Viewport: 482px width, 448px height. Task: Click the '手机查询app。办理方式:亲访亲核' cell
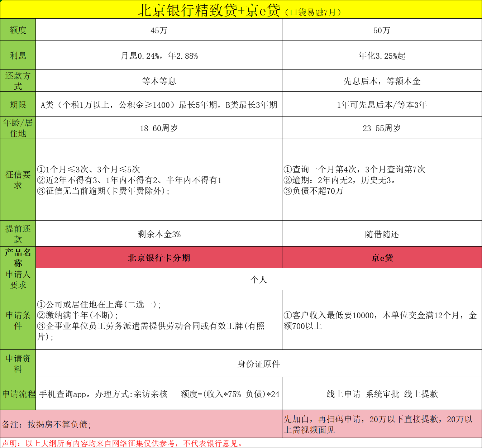point(159,394)
